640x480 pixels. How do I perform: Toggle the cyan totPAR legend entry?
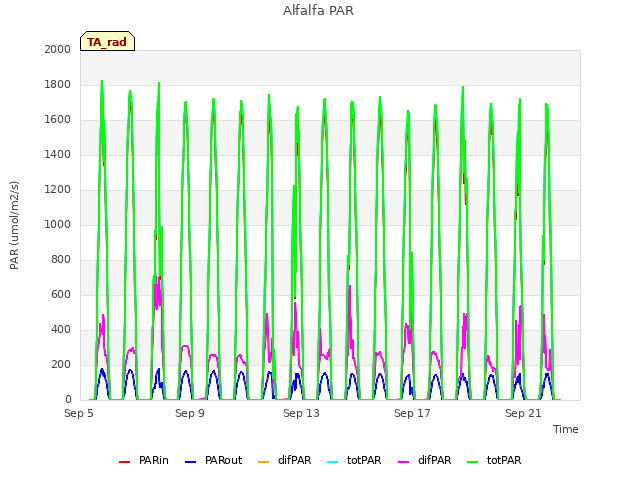click(354, 460)
